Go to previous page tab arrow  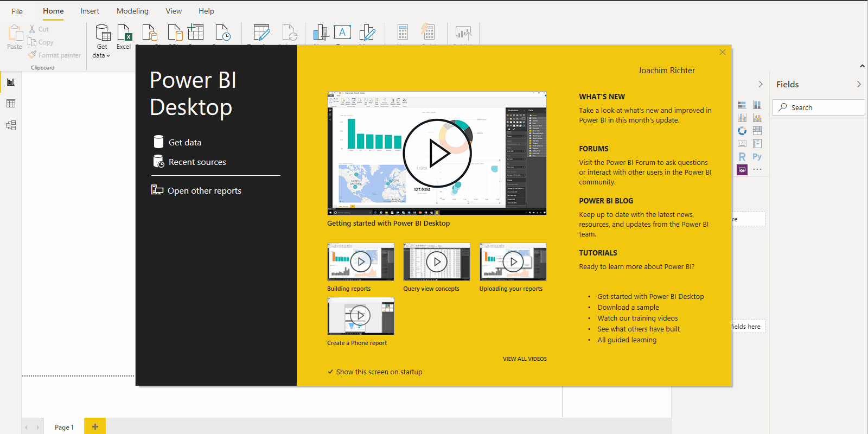pyautogui.click(x=26, y=427)
